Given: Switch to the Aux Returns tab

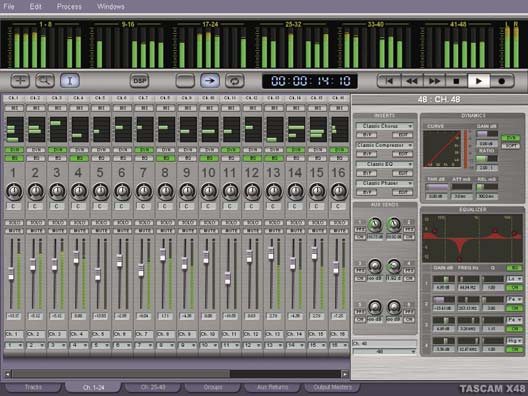Looking at the screenshot, I should 272,387.
